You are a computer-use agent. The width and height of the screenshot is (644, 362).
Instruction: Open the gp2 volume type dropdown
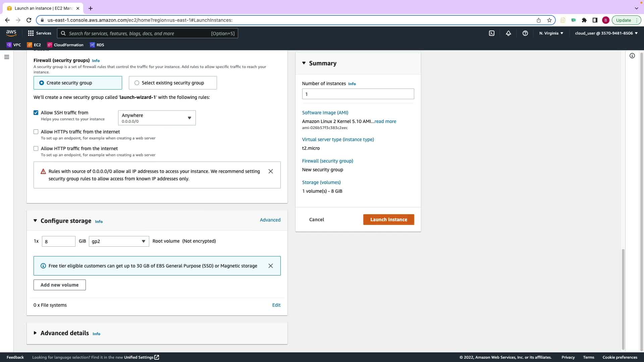pyautogui.click(x=119, y=241)
